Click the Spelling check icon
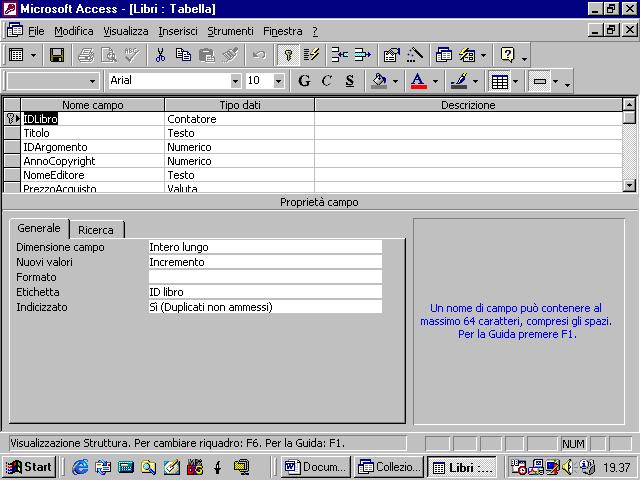The image size is (640, 480). point(132,55)
